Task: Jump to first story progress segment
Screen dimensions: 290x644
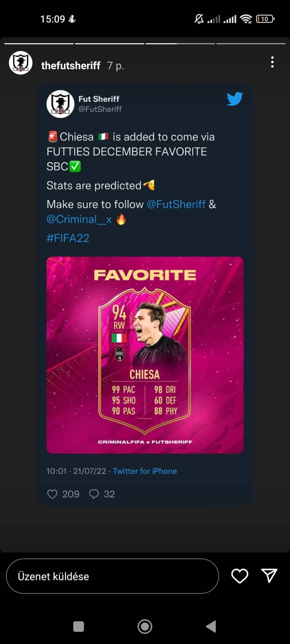Action: 39,44
